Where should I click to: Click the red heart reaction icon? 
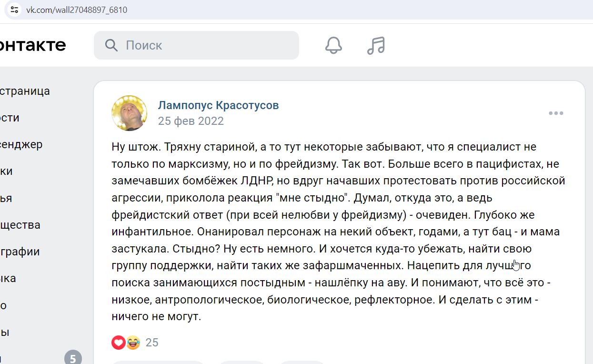pyautogui.click(x=118, y=342)
